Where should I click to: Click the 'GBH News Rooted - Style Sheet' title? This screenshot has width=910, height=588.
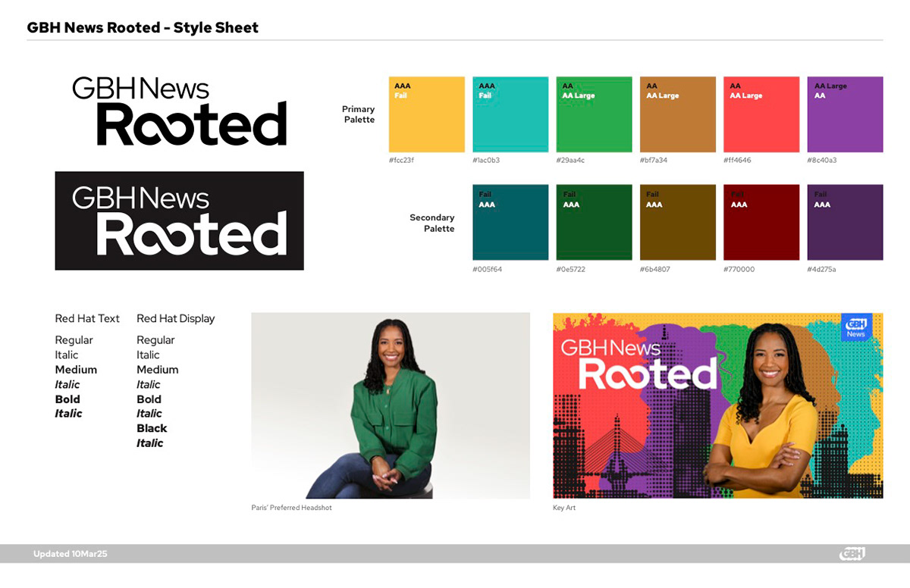click(x=143, y=28)
